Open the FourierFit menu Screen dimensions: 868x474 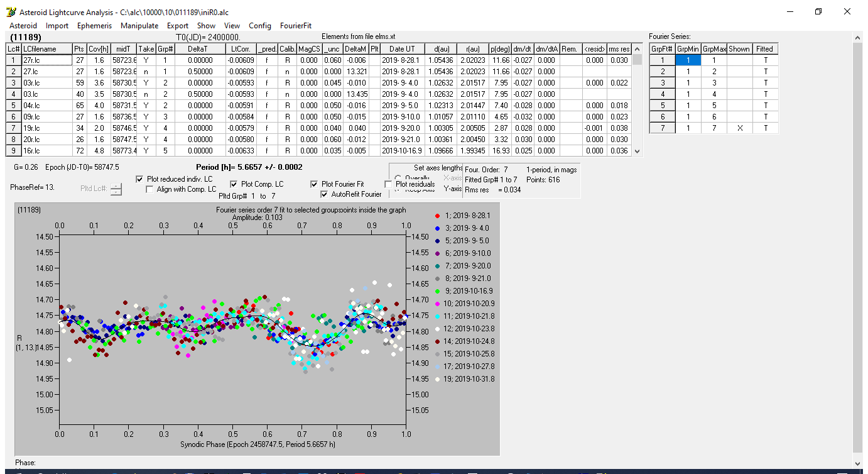coord(296,26)
